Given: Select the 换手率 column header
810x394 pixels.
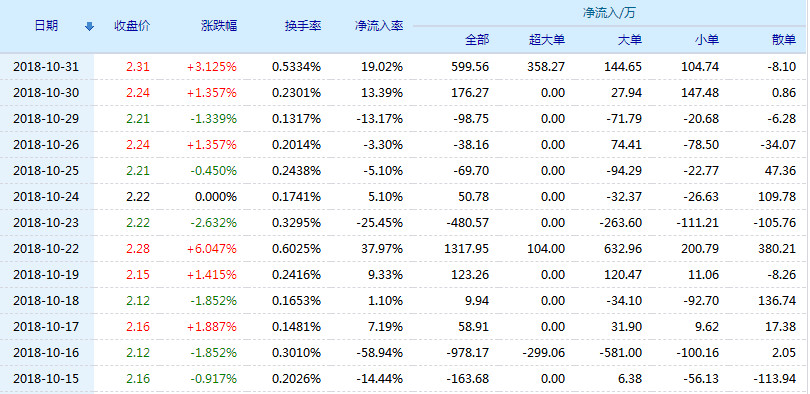Looking at the screenshot, I should click(303, 26).
